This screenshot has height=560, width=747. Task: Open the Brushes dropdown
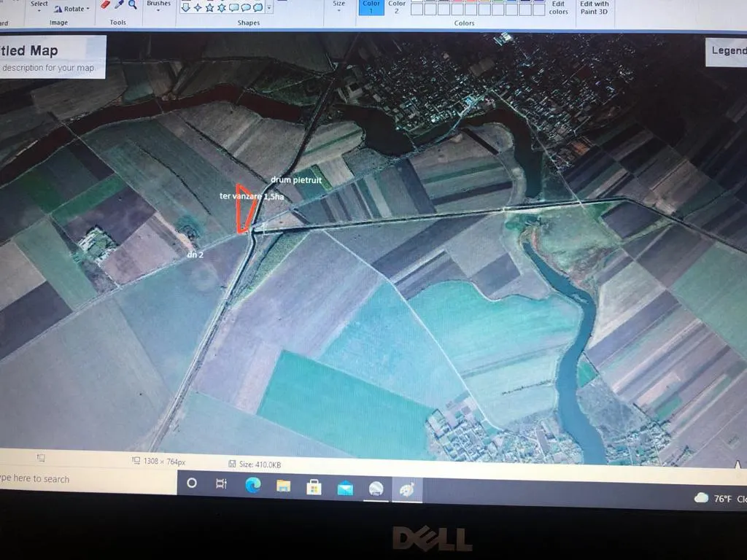click(x=158, y=6)
